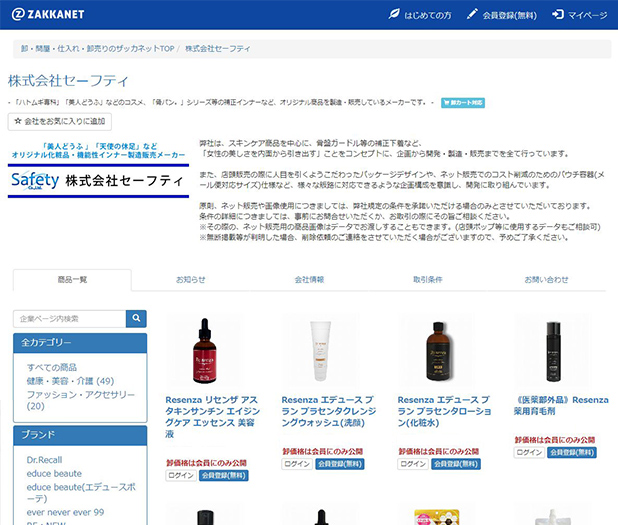Click the leaf icon beside はじめての方
The width and height of the screenshot is (618, 525).
(394, 15)
